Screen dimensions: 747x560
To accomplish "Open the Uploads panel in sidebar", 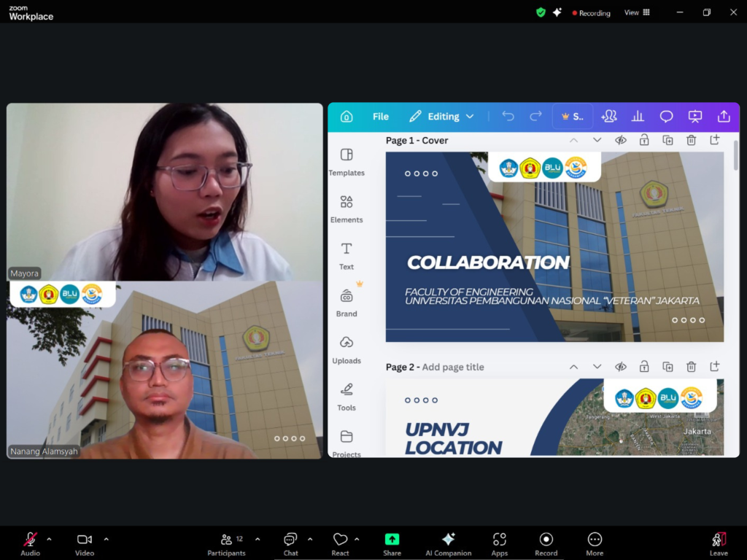I will point(347,349).
